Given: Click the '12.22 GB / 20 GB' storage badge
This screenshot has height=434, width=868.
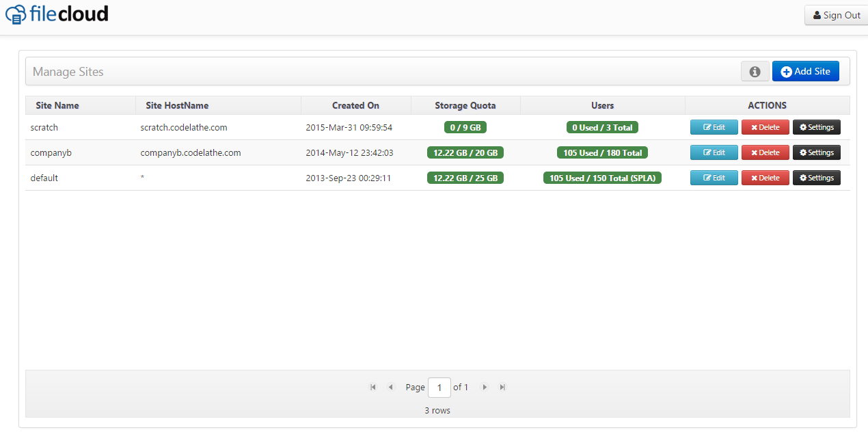Looking at the screenshot, I should point(465,152).
